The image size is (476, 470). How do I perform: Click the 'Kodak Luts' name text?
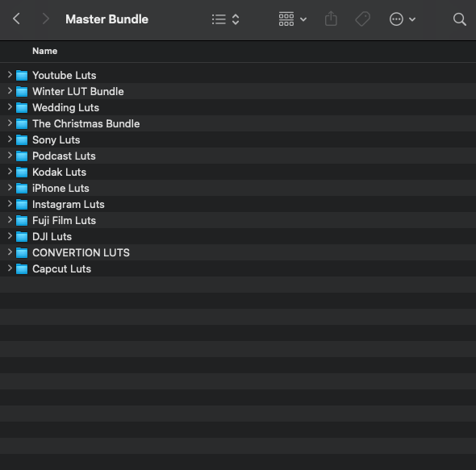pos(59,172)
